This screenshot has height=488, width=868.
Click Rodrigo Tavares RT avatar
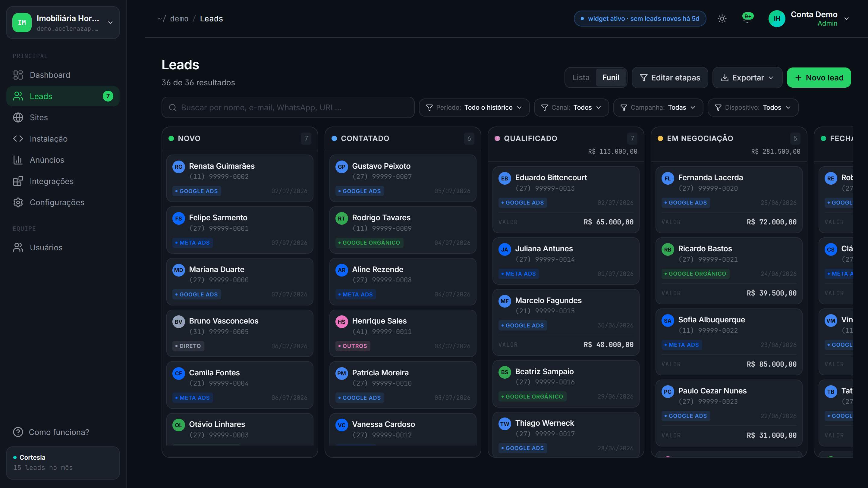point(342,219)
